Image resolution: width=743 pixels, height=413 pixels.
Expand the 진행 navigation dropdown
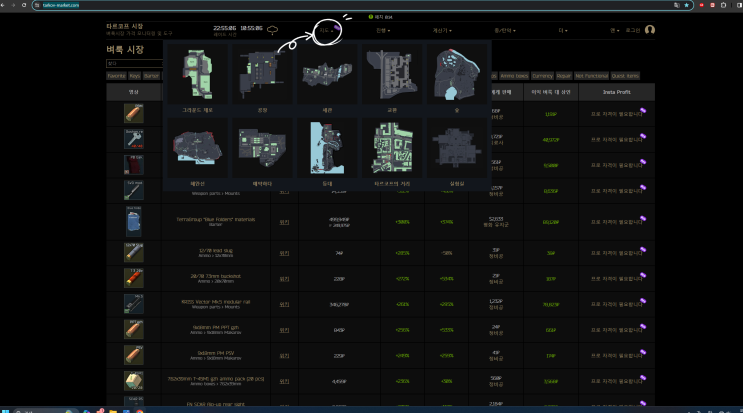click(383, 30)
